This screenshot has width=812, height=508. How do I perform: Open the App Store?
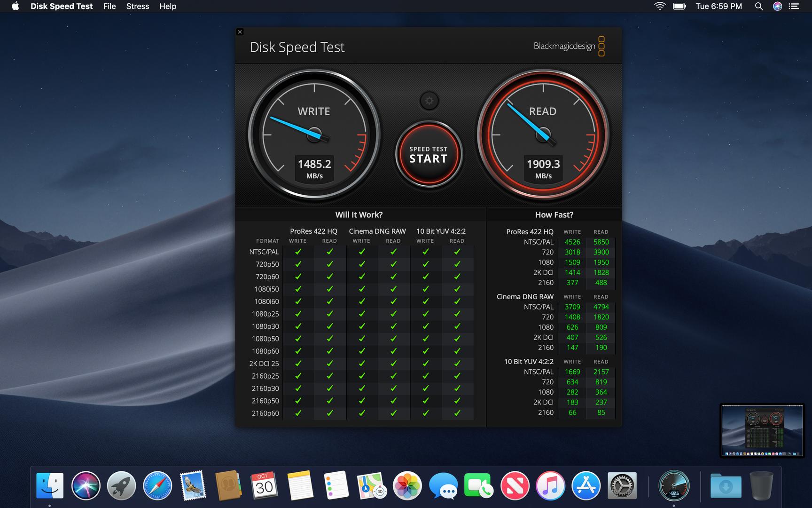pyautogui.click(x=586, y=485)
